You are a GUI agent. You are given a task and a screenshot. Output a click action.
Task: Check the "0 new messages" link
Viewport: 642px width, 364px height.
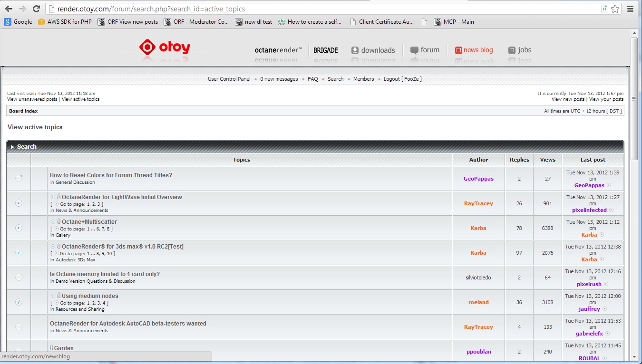point(279,79)
